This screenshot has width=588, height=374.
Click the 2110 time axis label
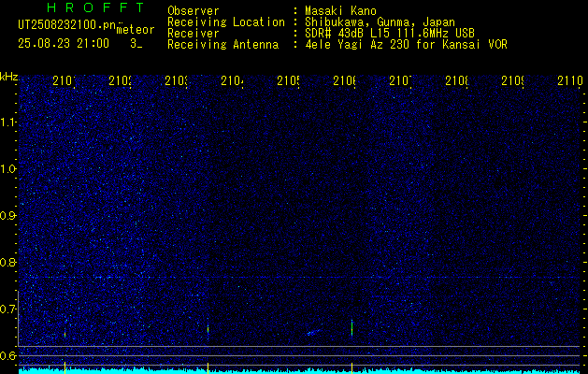[x=570, y=80]
